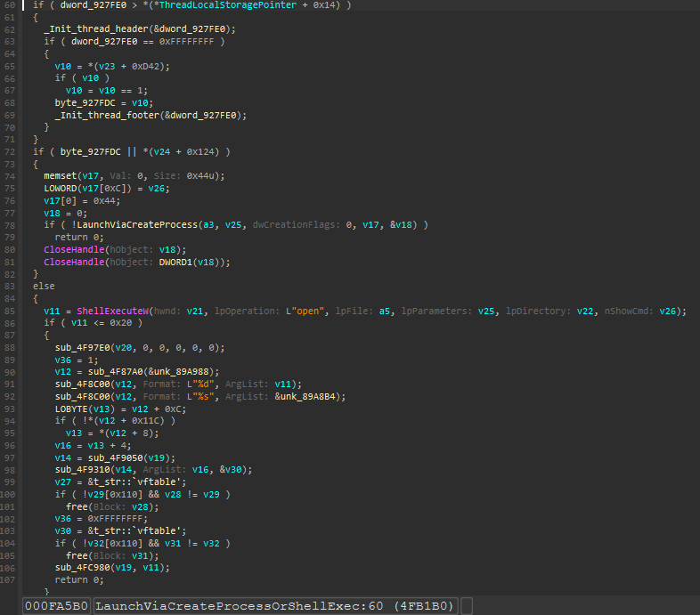The image size is (700, 615).
Task: Select the sub_4F9310 function call
Action: [83, 470]
